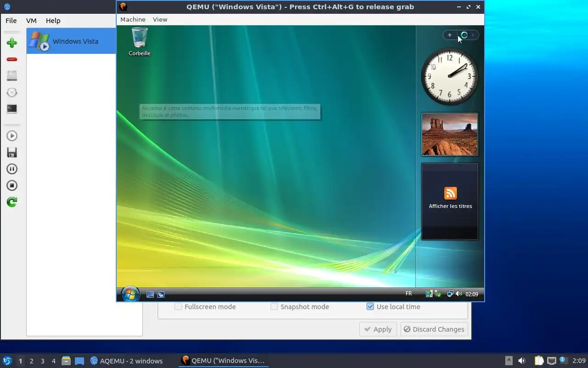Click Show Desktop icon in Vista quick launch
The width and height of the screenshot is (588, 368).
click(150, 294)
